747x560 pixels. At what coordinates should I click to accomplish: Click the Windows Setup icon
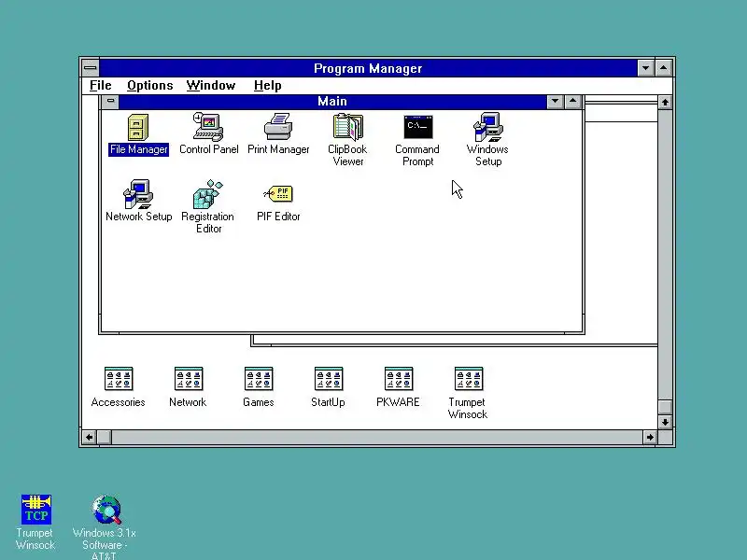point(487,127)
